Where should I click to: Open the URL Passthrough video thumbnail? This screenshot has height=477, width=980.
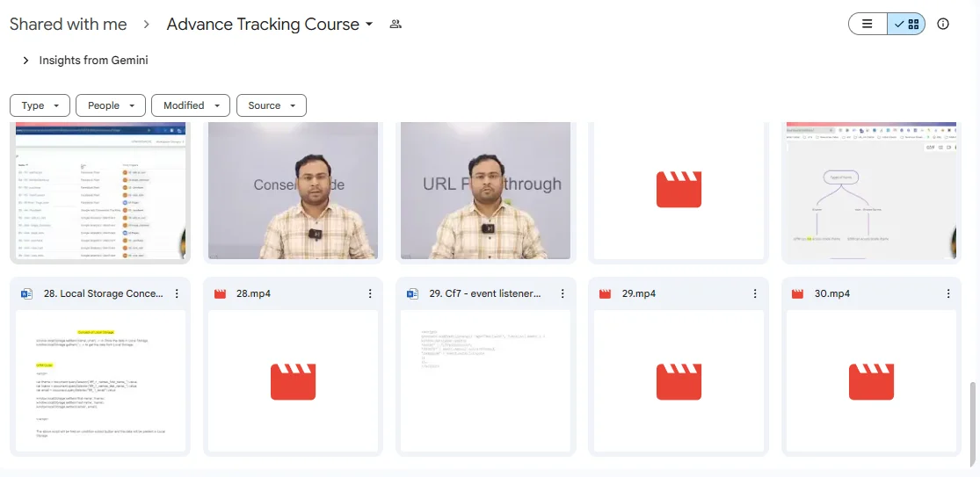pyautogui.click(x=486, y=192)
